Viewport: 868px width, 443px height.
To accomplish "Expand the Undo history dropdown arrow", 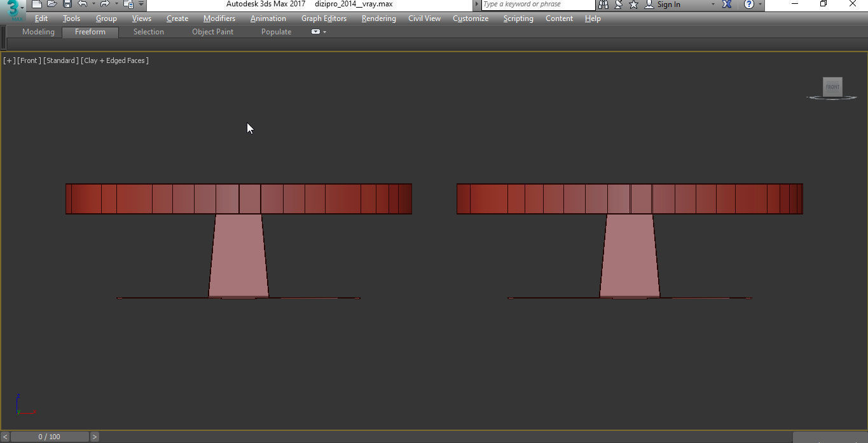I will point(93,4).
